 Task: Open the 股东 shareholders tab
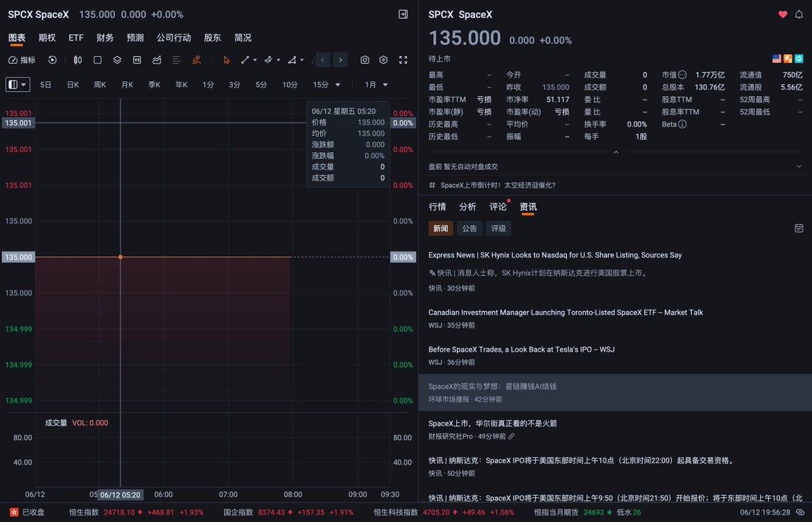212,38
